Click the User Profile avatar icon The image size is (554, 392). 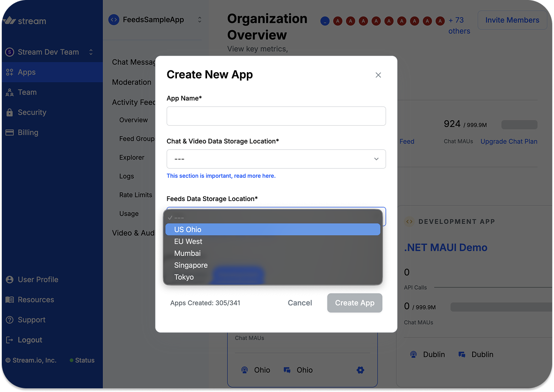point(10,280)
